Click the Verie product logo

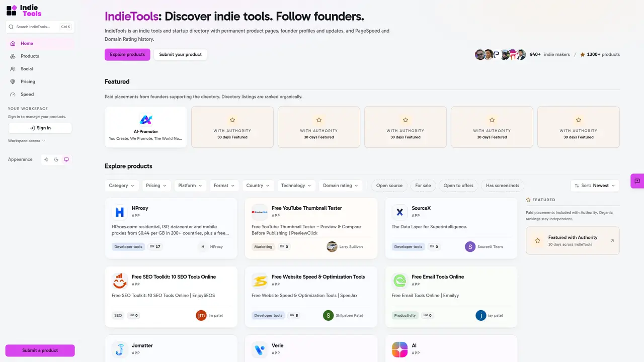coord(260,349)
